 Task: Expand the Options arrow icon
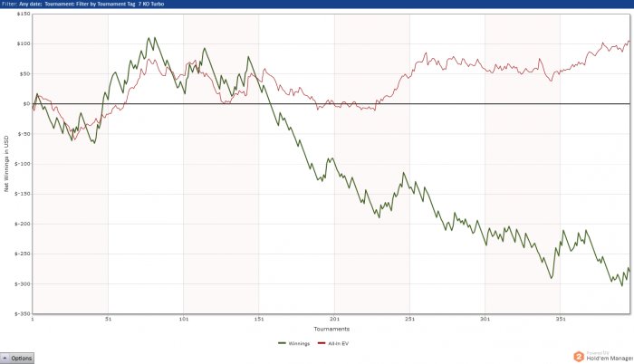tap(5, 358)
